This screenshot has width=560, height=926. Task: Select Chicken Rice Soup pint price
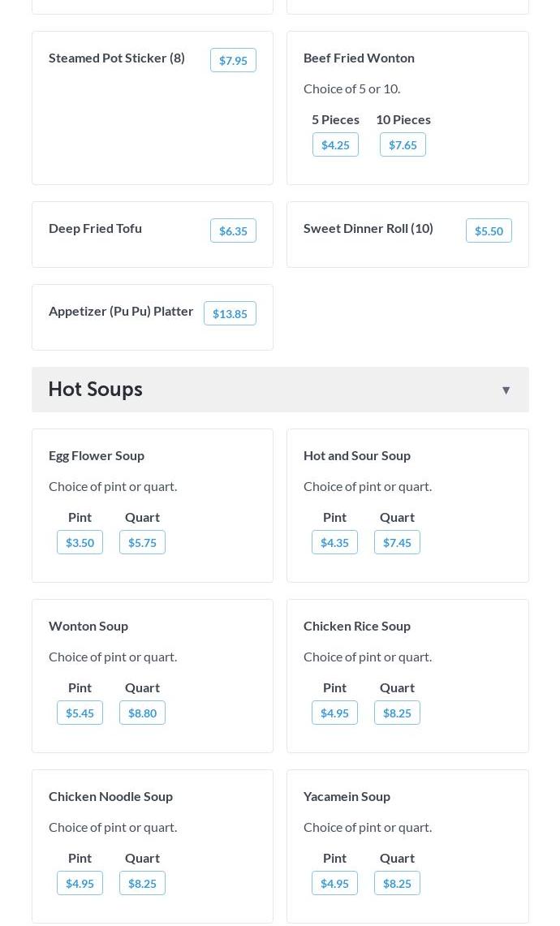pos(334,713)
